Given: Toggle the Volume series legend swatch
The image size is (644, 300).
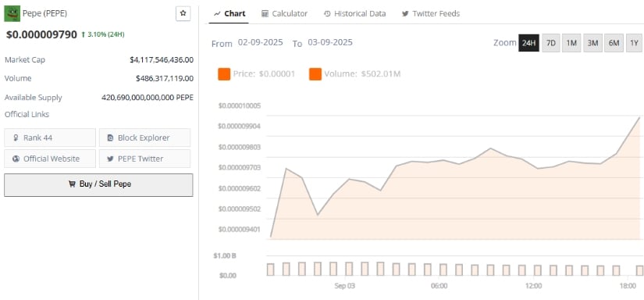Looking at the screenshot, I should click(x=315, y=74).
